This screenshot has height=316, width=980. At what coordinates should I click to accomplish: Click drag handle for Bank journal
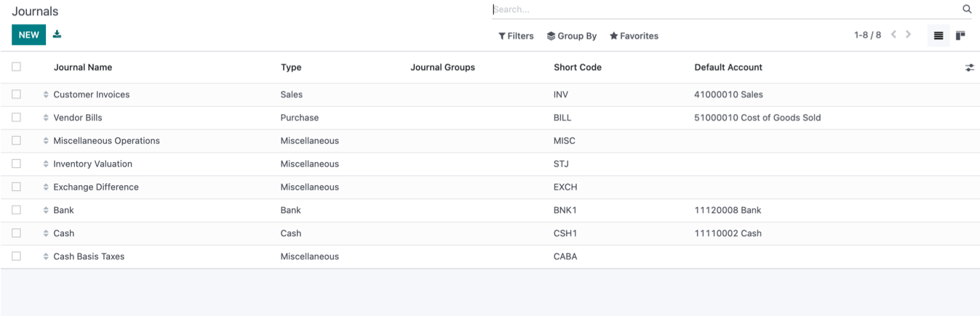tap(46, 211)
